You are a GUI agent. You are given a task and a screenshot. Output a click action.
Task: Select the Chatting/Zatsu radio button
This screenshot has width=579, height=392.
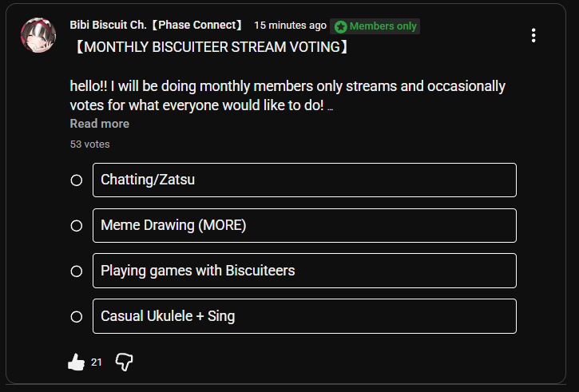point(77,180)
